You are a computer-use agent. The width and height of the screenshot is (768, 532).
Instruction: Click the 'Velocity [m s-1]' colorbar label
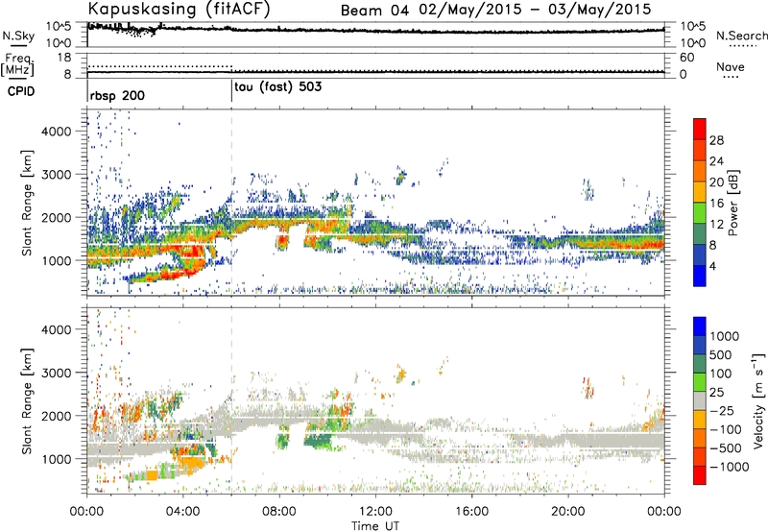758,400
